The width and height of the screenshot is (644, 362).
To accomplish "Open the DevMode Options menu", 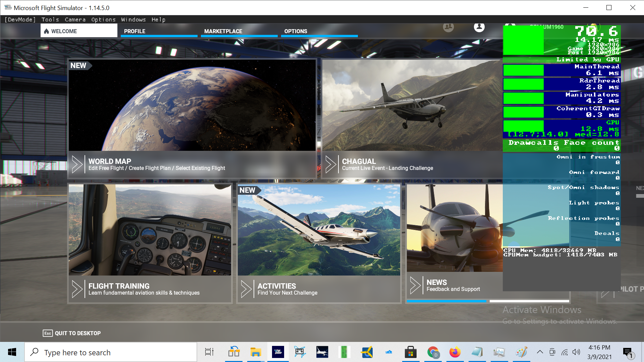I will pyautogui.click(x=103, y=19).
